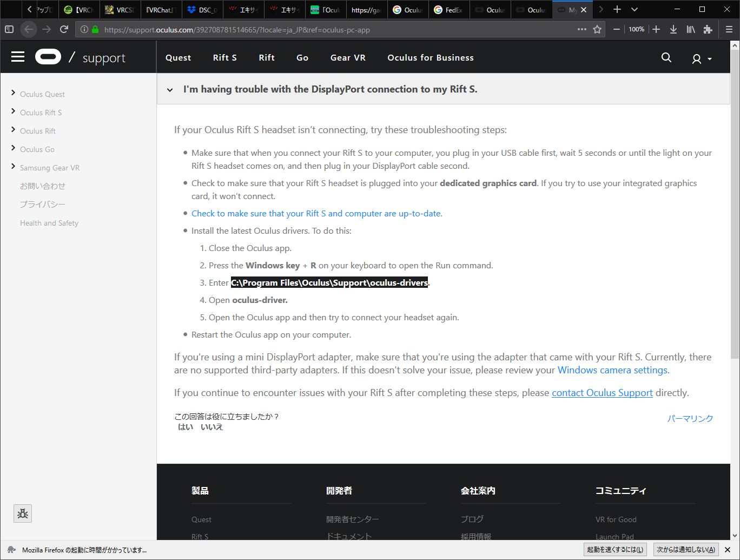The height and width of the screenshot is (560, 740).
Task: Click the Oculus logo
Action: pos(48,57)
